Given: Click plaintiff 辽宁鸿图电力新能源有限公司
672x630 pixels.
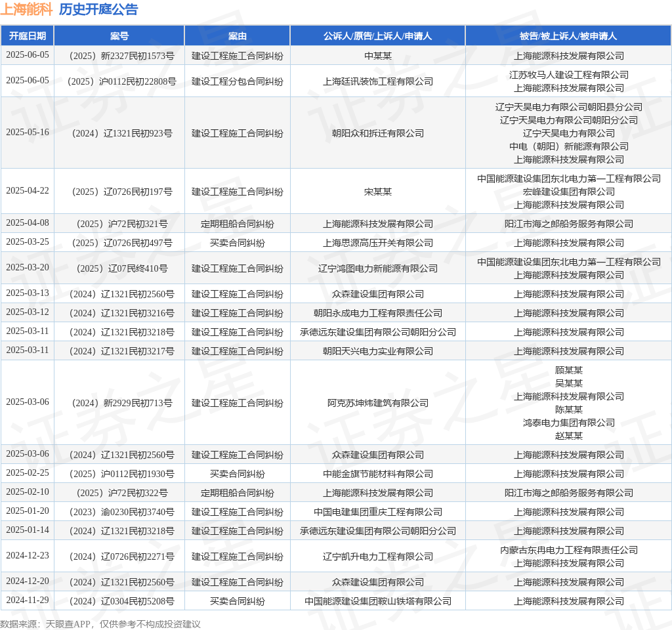Looking at the screenshot, I should (377, 268).
